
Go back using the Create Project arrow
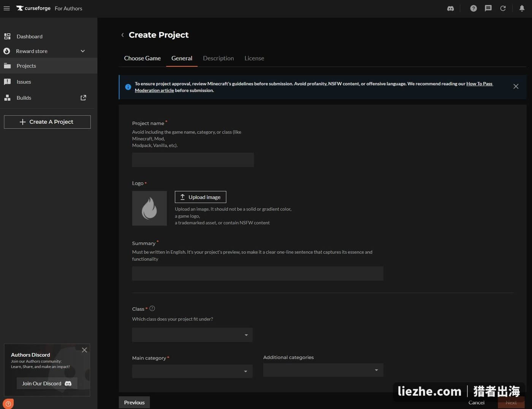122,35
